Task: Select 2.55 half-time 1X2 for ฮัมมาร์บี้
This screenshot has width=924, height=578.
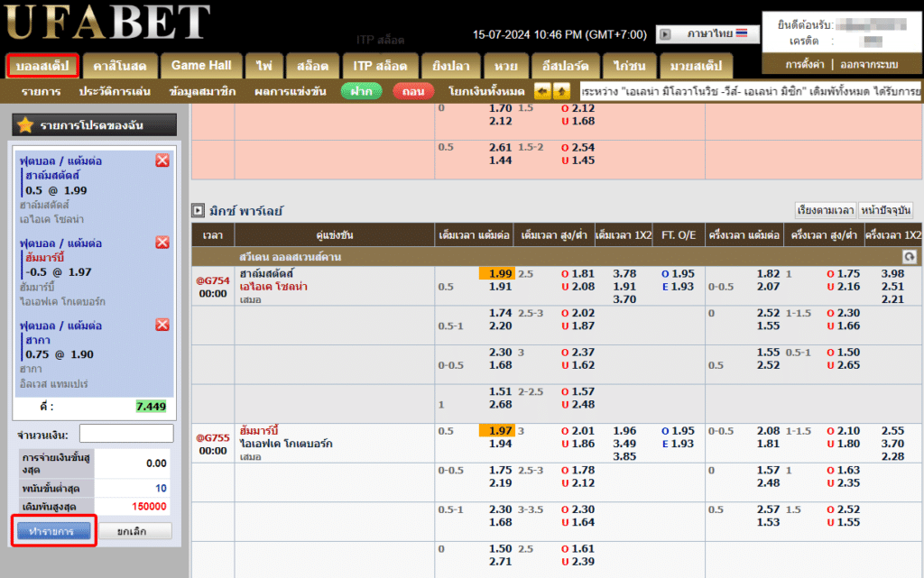Action: [x=892, y=431]
